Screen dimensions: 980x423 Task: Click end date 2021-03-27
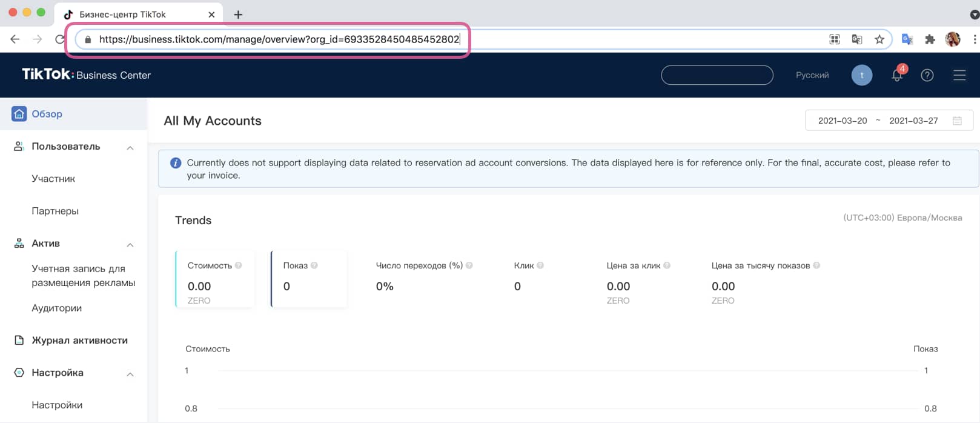pyautogui.click(x=913, y=121)
